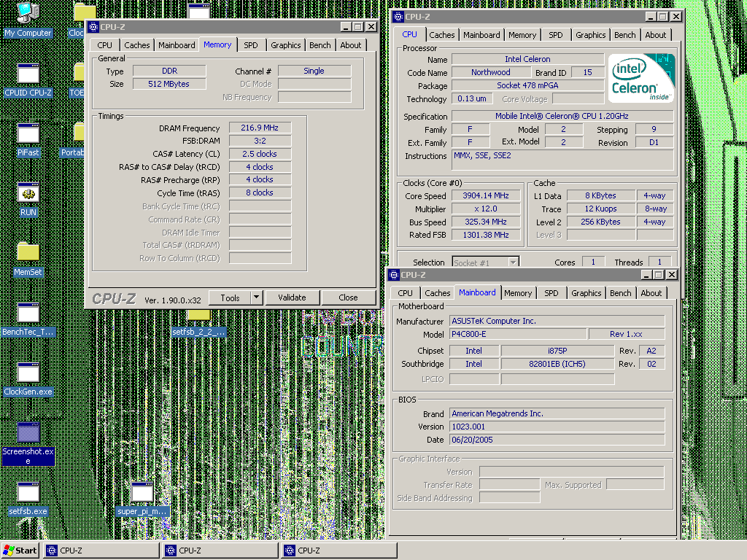Open CPU tab in Mainboard window

click(x=405, y=293)
